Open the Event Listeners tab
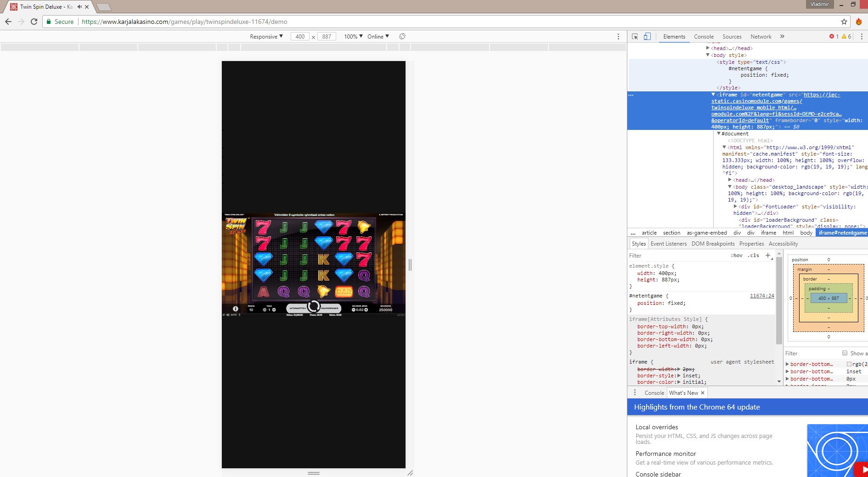The image size is (868, 477). [668, 244]
